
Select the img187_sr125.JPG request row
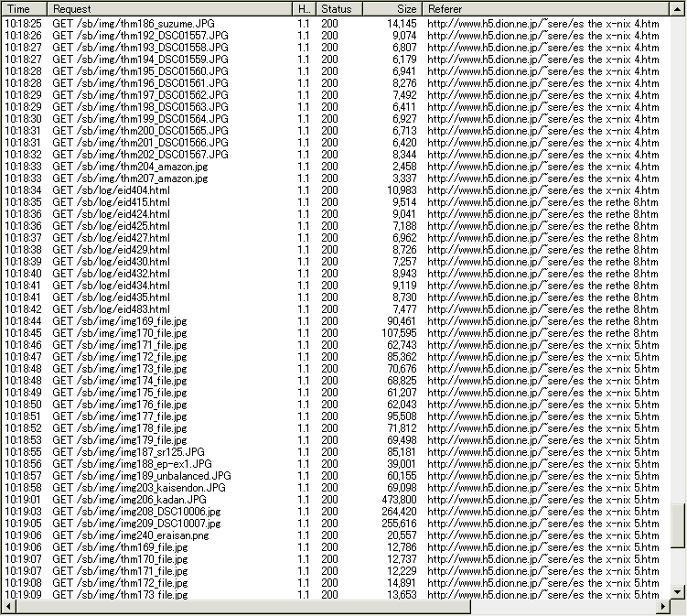[x=335, y=452]
